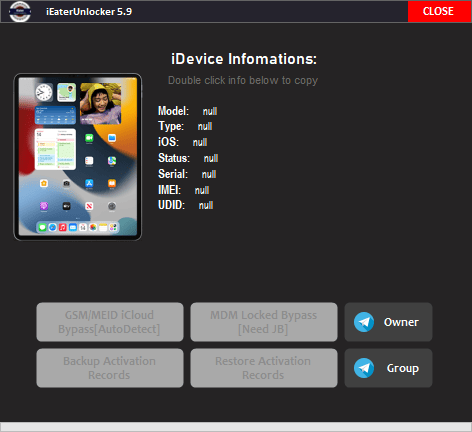Viewport: 472px width, 432px height.
Task: Open the Group Telegram link
Action: (x=388, y=368)
